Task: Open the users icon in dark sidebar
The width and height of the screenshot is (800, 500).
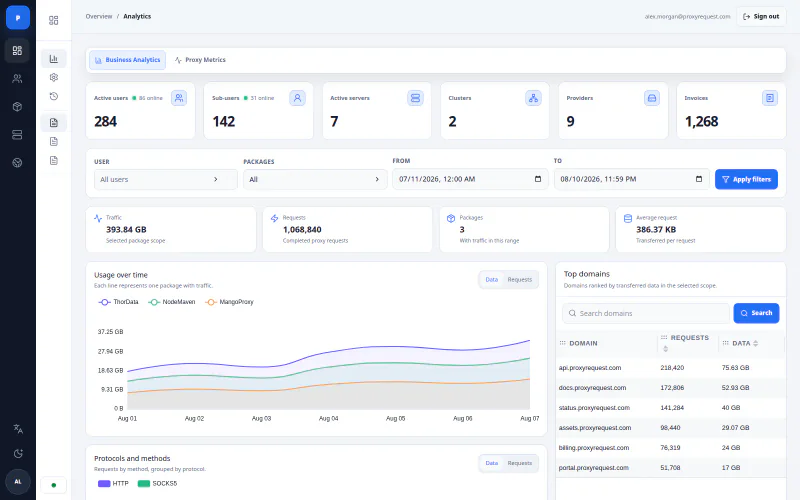Action: [x=17, y=79]
